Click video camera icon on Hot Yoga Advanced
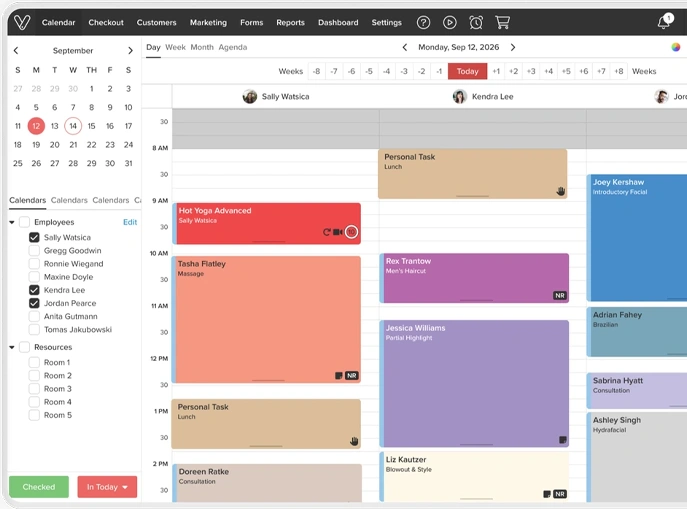The height and width of the screenshot is (509, 687). pyautogui.click(x=337, y=232)
